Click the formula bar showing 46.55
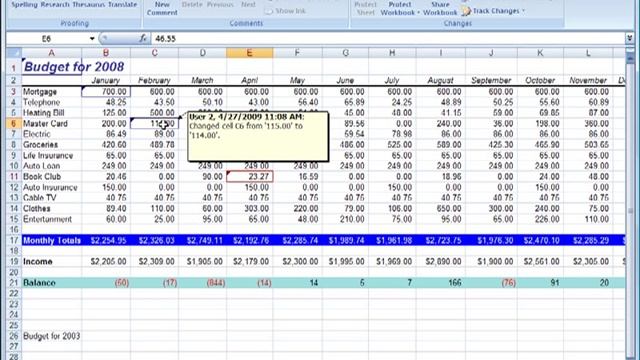 point(388,38)
